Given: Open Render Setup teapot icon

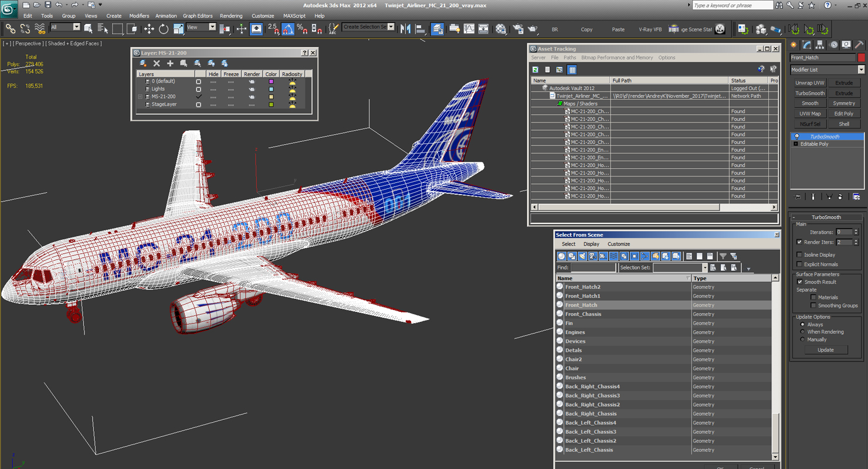Looking at the screenshot, I should tap(518, 28).
